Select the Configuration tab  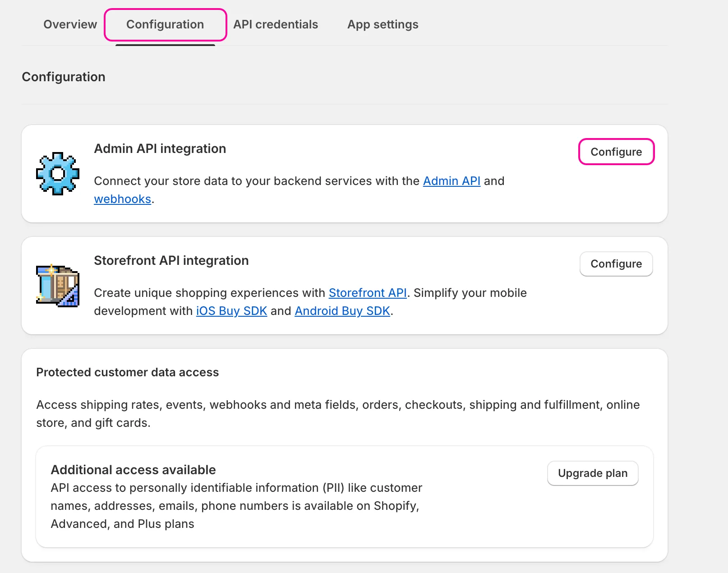point(165,24)
